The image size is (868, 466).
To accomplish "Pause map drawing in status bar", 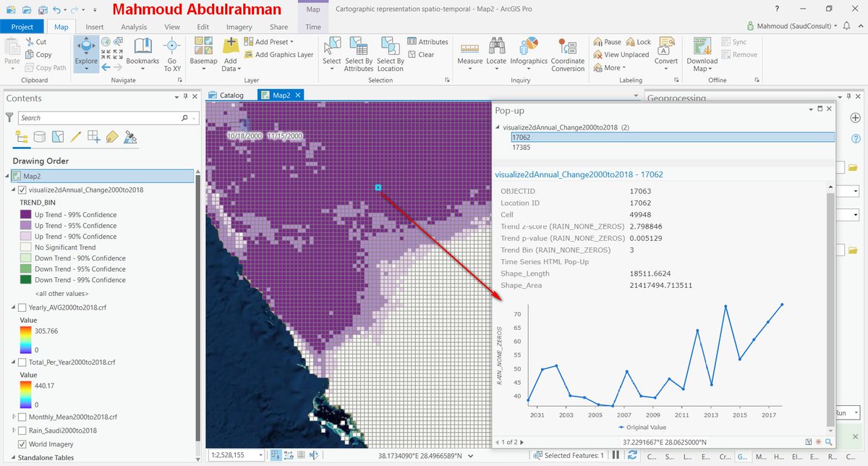I will click(x=616, y=455).
